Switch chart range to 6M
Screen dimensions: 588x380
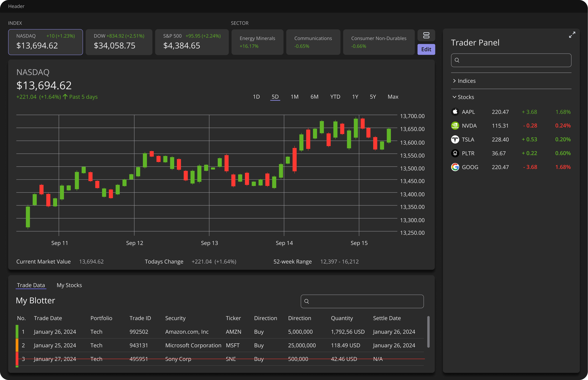tap(314, 97)
